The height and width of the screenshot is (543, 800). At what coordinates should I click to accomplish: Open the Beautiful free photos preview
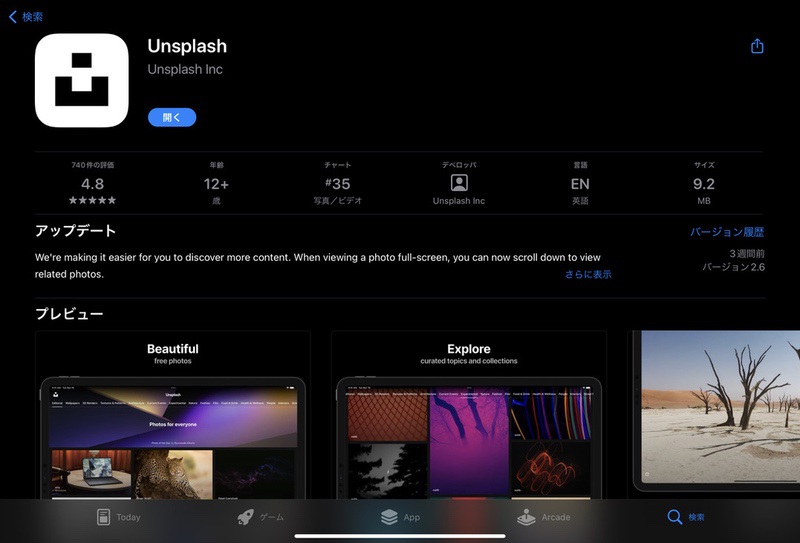point(173,414)
